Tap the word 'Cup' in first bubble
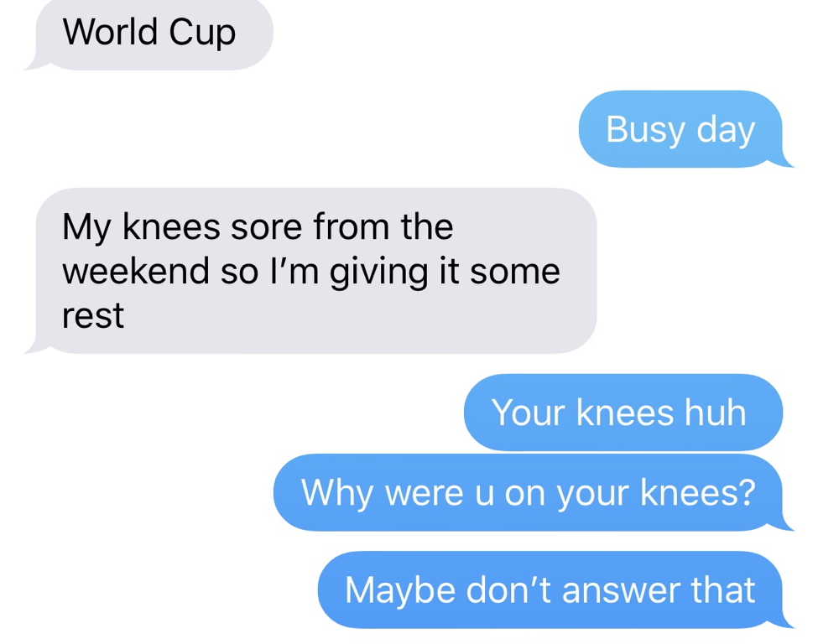The height and width of the screenshot is (644, 818). 202,34
